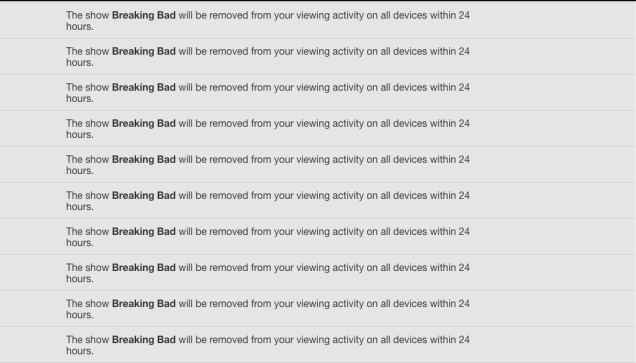Click bold Breaking Bad in seventh row
This screenshot has height=363, width=636.
(144, 232)
